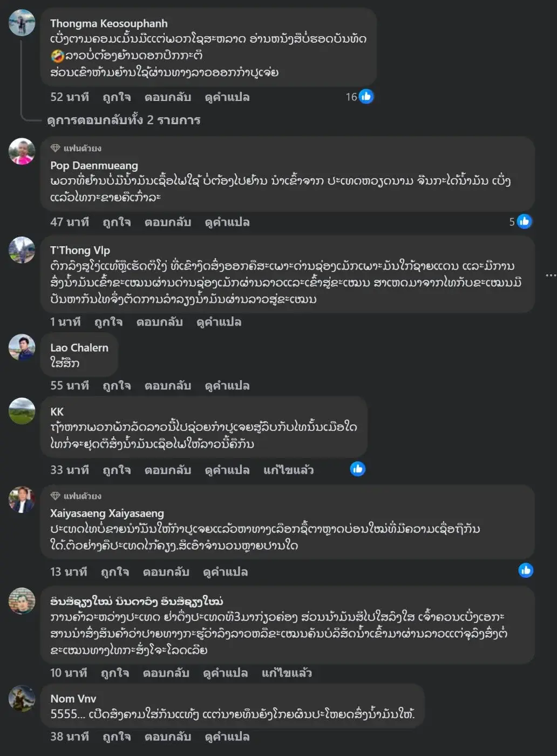
Task: Toggle ถูกใจ on Nom Vnv's comment
Action: (117, 737)
